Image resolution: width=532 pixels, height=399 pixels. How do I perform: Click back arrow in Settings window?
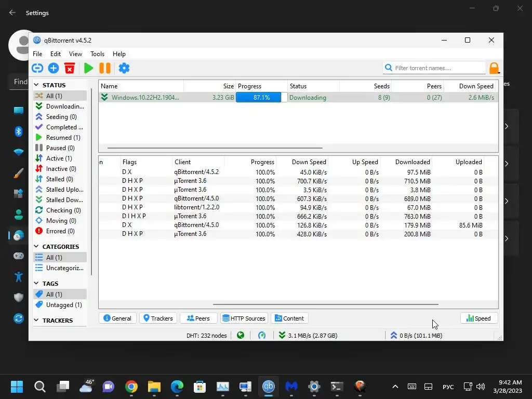click(x=12, y=12)
